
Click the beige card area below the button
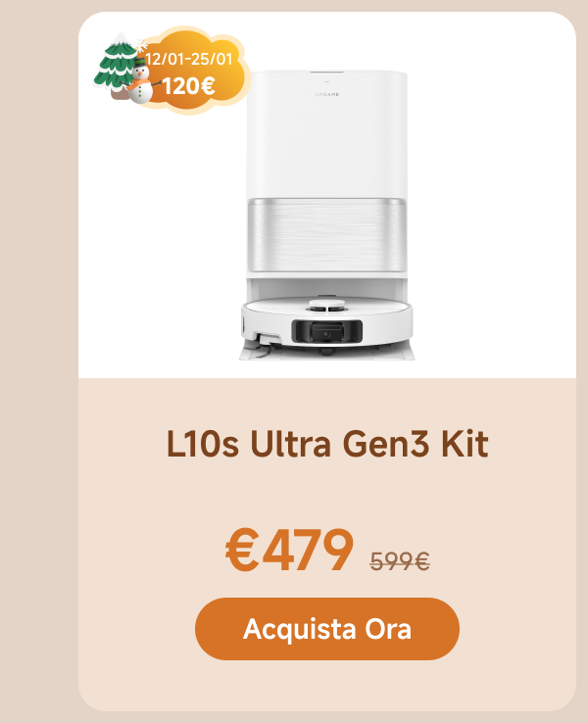pyautogui.click(x=327, y=686)
